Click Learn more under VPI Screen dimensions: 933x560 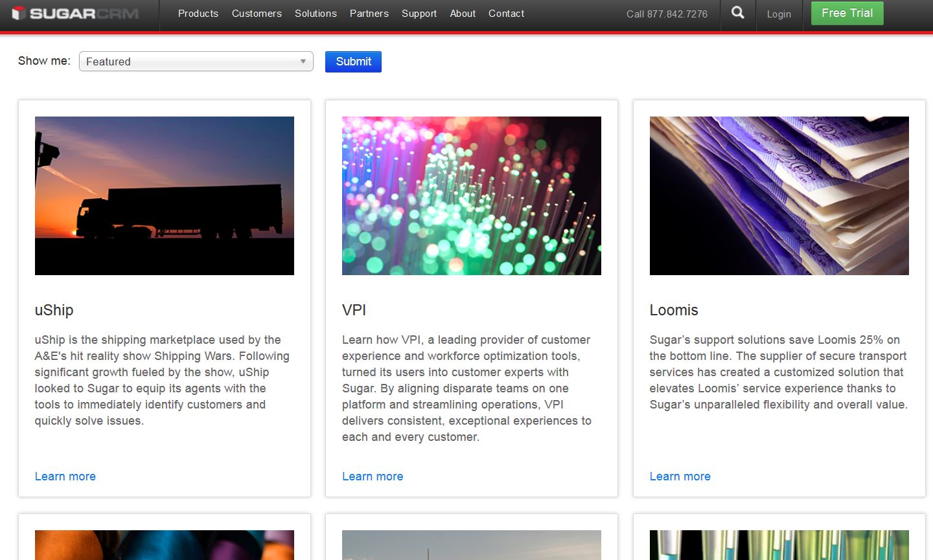(373, 476)
